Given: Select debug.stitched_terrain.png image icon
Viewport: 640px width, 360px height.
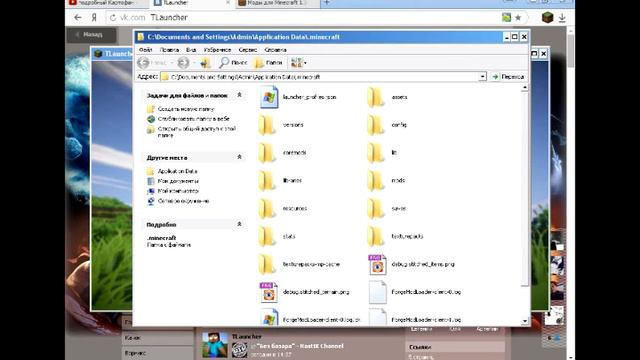Looking at the screenshot, I should [269, 292].
